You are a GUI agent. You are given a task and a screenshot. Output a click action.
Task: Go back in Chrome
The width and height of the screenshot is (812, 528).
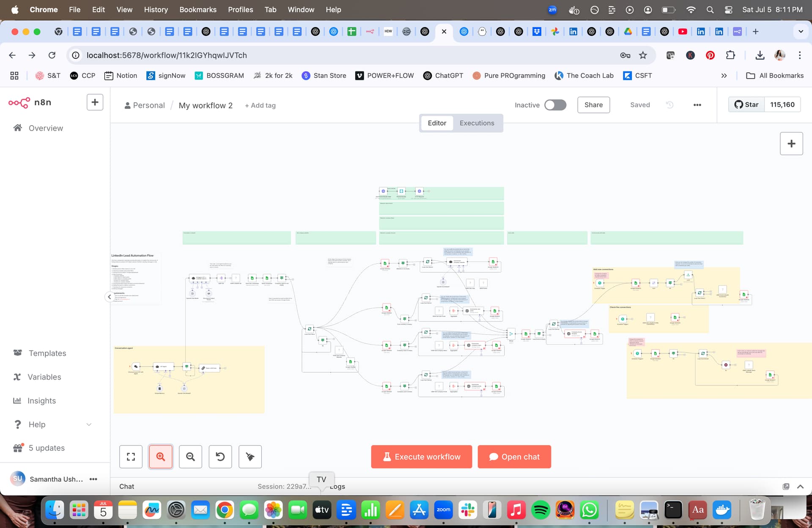12,55
